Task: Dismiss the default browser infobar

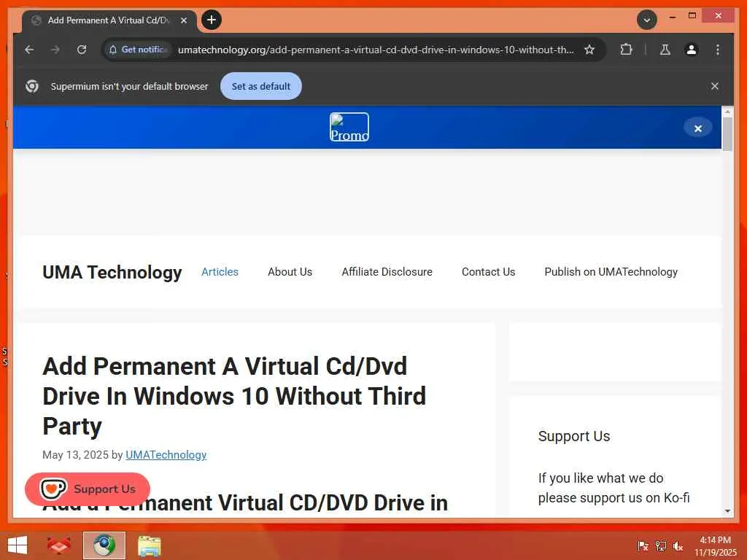Action: 714,86
